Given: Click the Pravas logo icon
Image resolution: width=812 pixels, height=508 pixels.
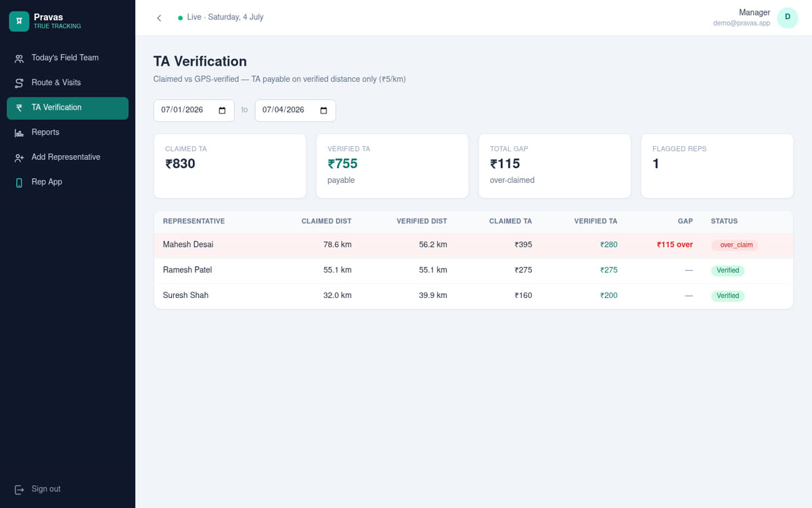Looking at the screenshot, I should [19, 21].
